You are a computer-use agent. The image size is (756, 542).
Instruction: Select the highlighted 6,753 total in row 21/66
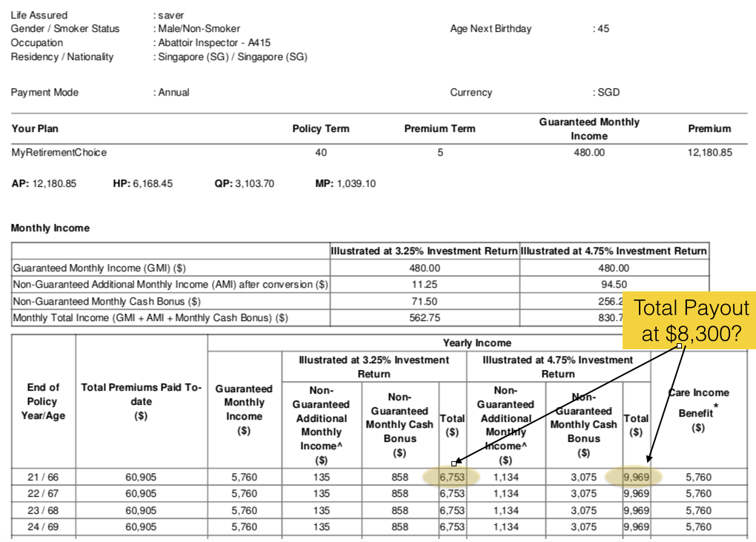pyautogui.click(x=452, y=477)
